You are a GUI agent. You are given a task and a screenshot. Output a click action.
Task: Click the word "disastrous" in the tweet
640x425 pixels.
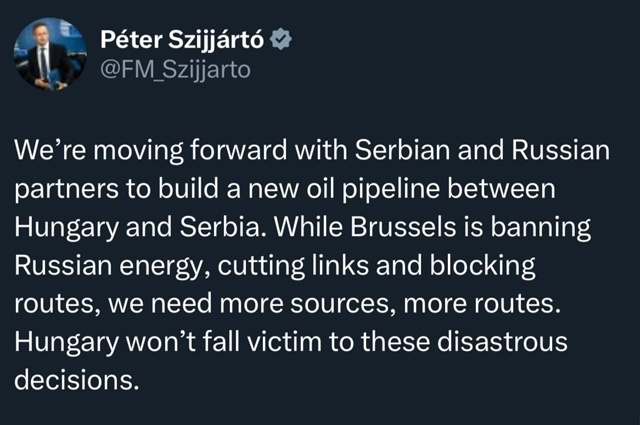(502, 342)
